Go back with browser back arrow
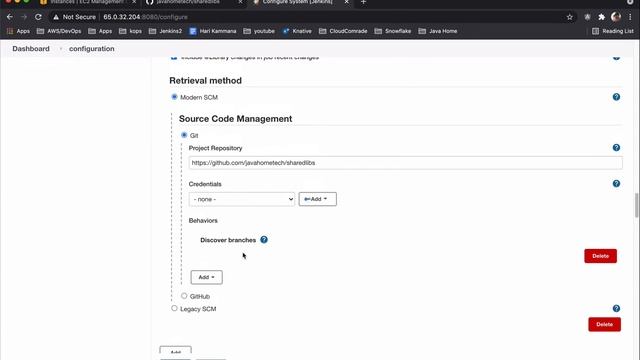 click(x=10, y=17)
